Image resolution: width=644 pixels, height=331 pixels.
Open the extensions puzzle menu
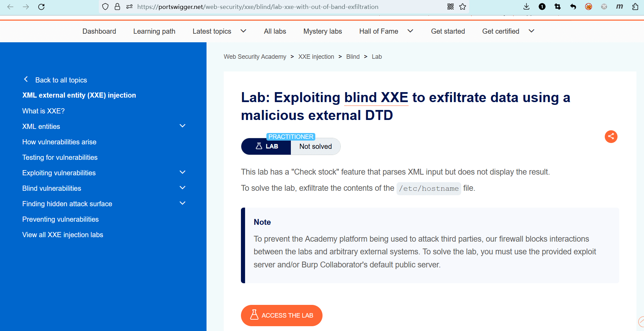635,7
